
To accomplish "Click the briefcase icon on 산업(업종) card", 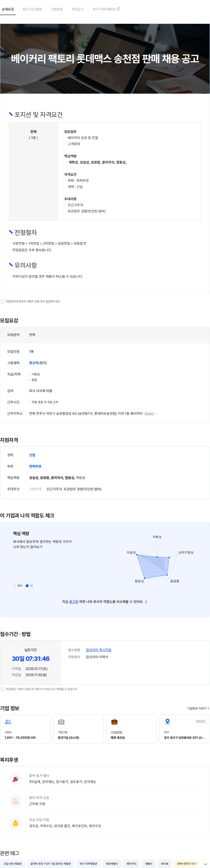I will coord(114,722).
